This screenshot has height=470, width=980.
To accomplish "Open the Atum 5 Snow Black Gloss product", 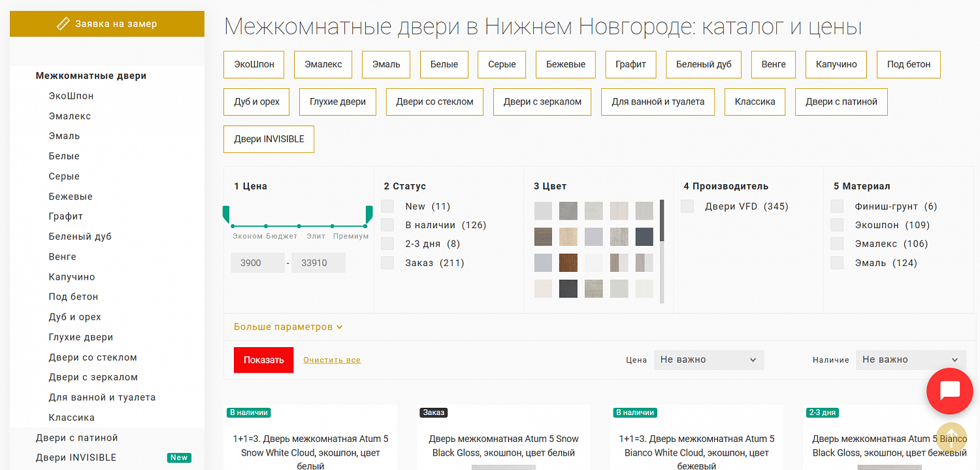I will tap(504, 446).
